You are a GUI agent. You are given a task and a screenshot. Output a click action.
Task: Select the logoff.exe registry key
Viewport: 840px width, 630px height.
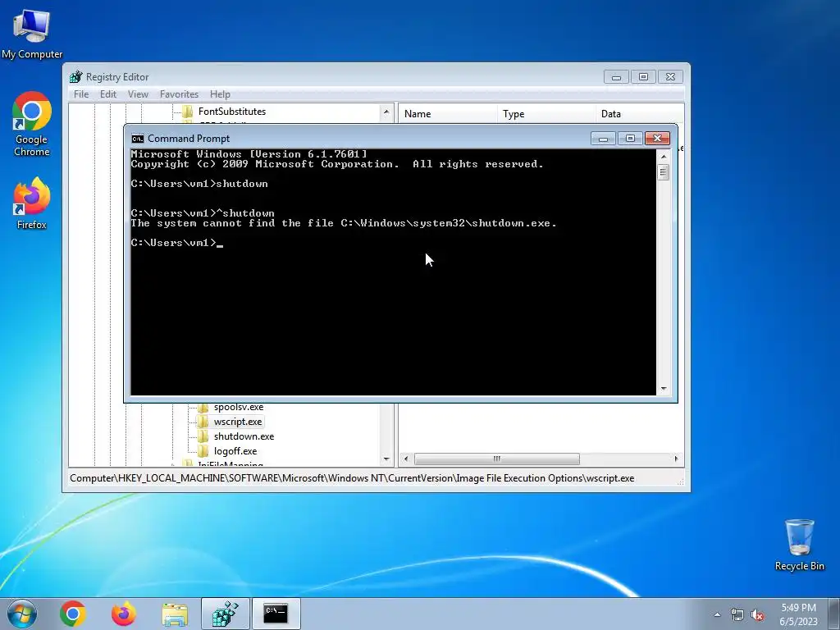pyautogui.click(x=235, y=451)
